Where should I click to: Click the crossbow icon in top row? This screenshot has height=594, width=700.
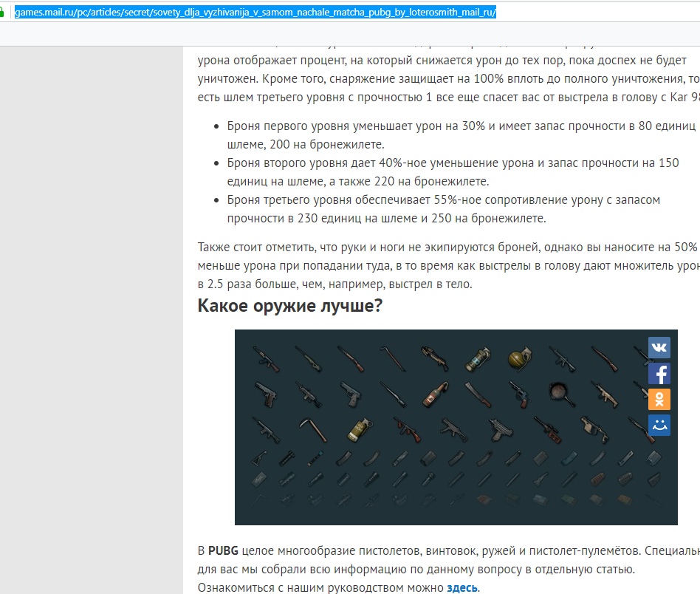tap(435, 359)
